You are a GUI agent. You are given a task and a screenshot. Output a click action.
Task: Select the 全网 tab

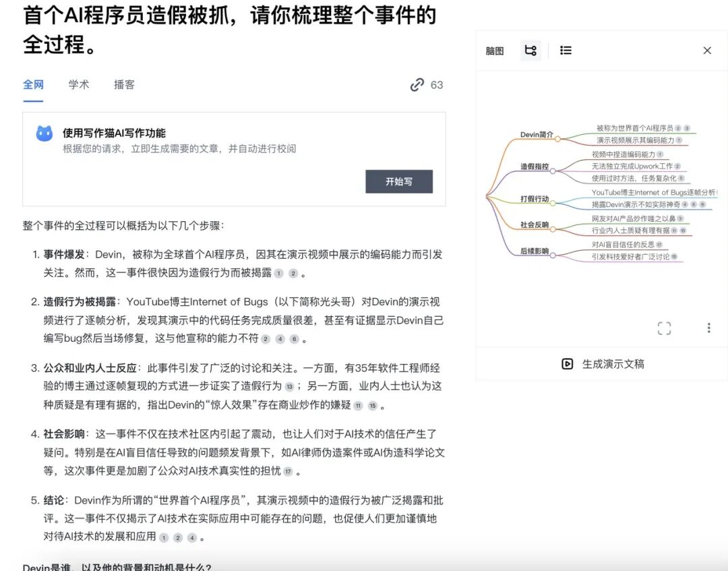point(34,84)
